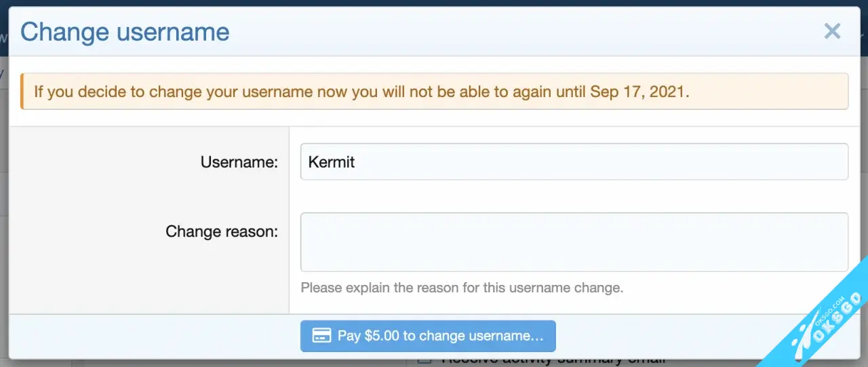
Task: Click the dimmed page background below the dialog
Action: click(203, 364)
